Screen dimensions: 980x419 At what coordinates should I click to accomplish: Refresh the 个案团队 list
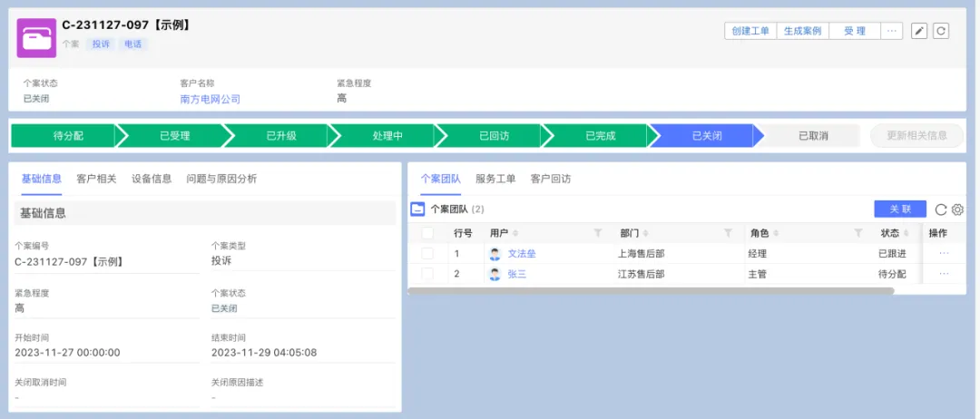pyautogui.click(x=941, y=209)
